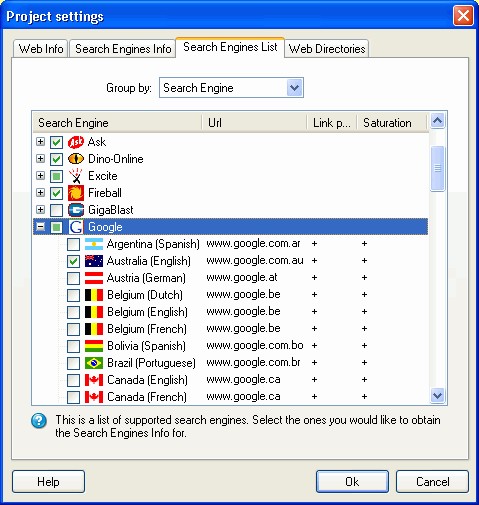Collapse the Google tree node
The image size is (479, 505).
point(40,227)
